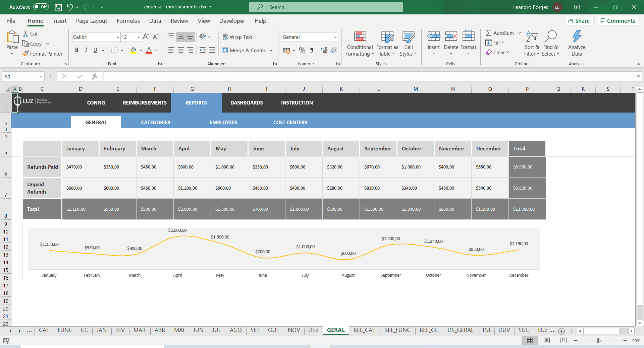Click the Merge & Center icon
644x348 pixels.
tap(224, 50)
